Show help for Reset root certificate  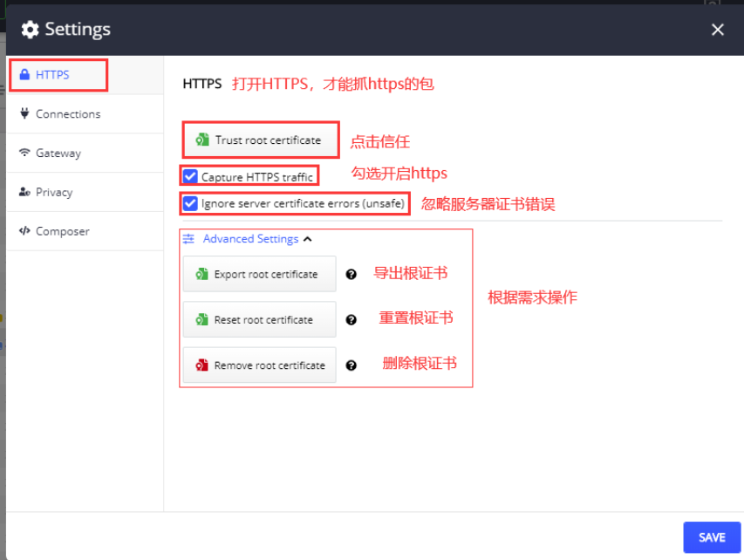coord(352,320)
